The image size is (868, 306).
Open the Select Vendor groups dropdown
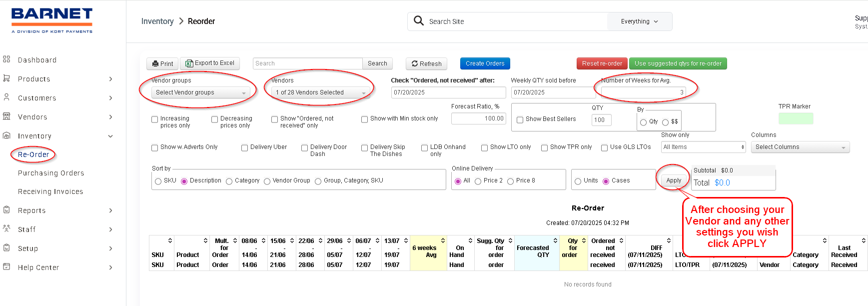pos(201,92)
